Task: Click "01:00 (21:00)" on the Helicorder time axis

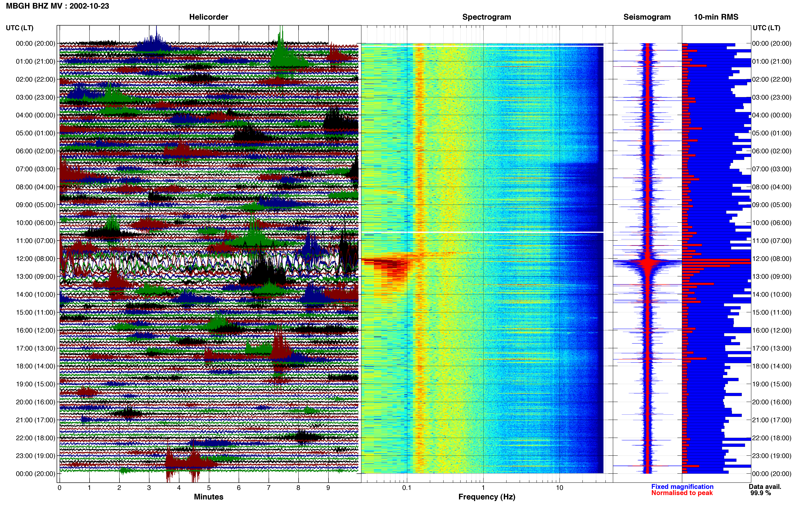Action: click(36, 61)
